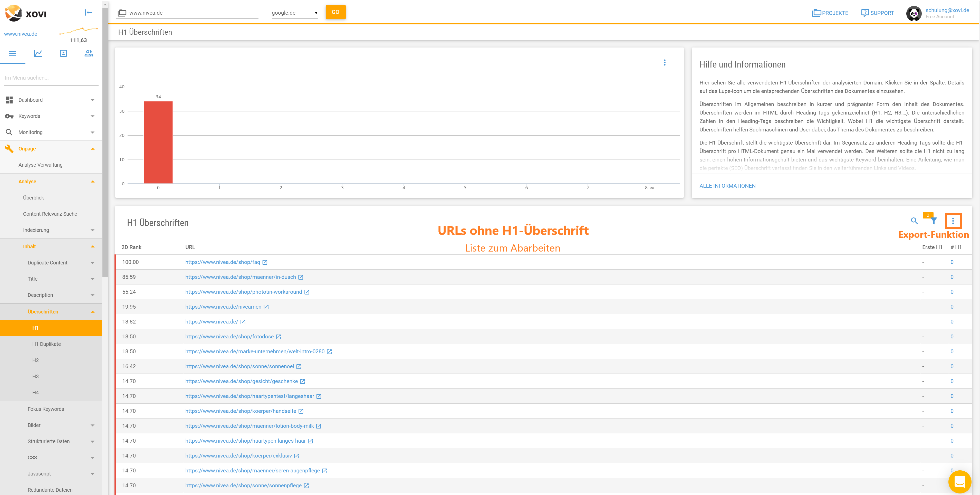Open the table three-dot export menu

(953, 221)
